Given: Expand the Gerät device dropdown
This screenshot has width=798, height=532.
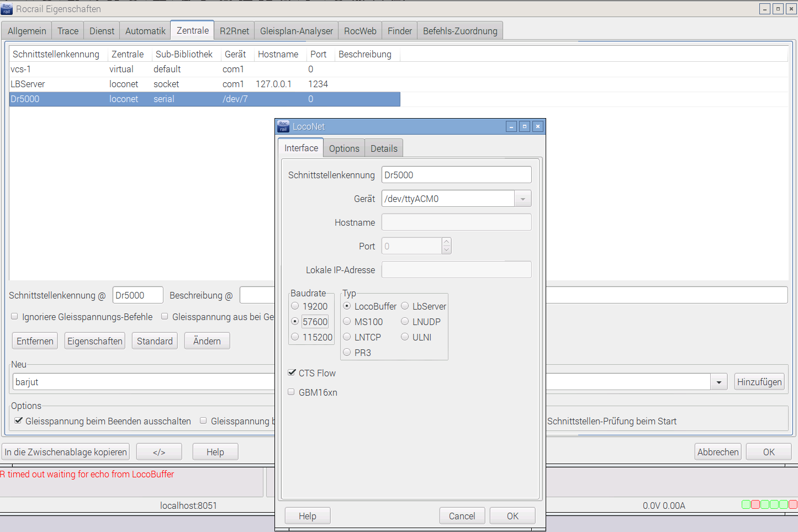Looking at the screenshot, I should [522, 199].
